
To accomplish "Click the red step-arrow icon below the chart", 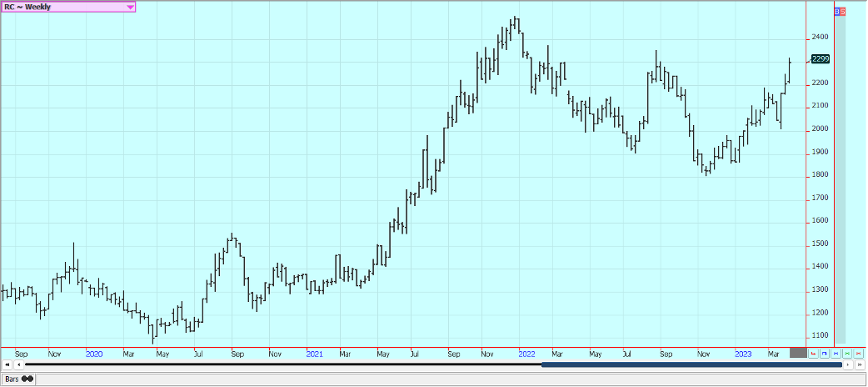I will click(813, 353).
